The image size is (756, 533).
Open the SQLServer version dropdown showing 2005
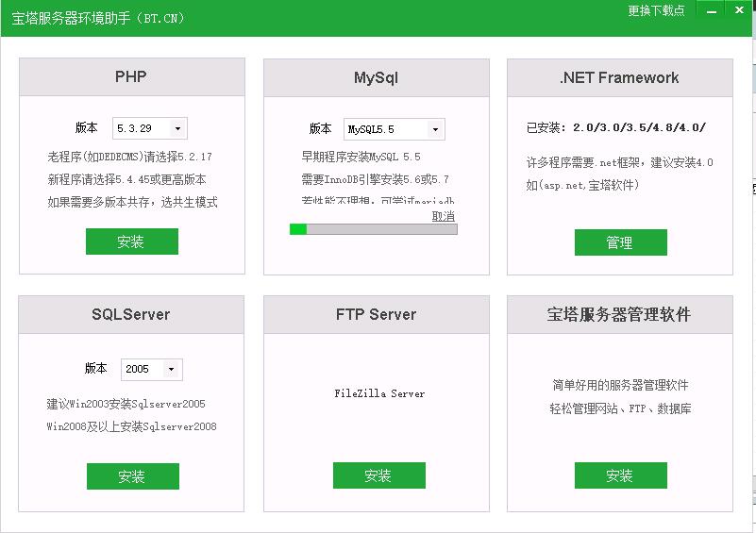pos(151,369)
